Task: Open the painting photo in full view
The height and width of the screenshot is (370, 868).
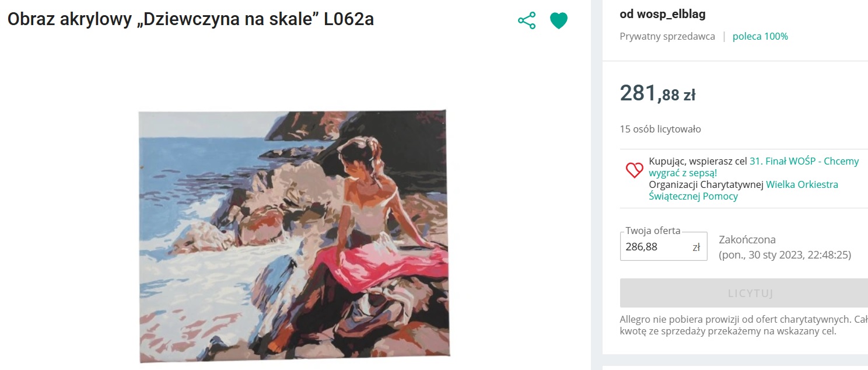Action: pyautogui.click(x=293, y=235)
